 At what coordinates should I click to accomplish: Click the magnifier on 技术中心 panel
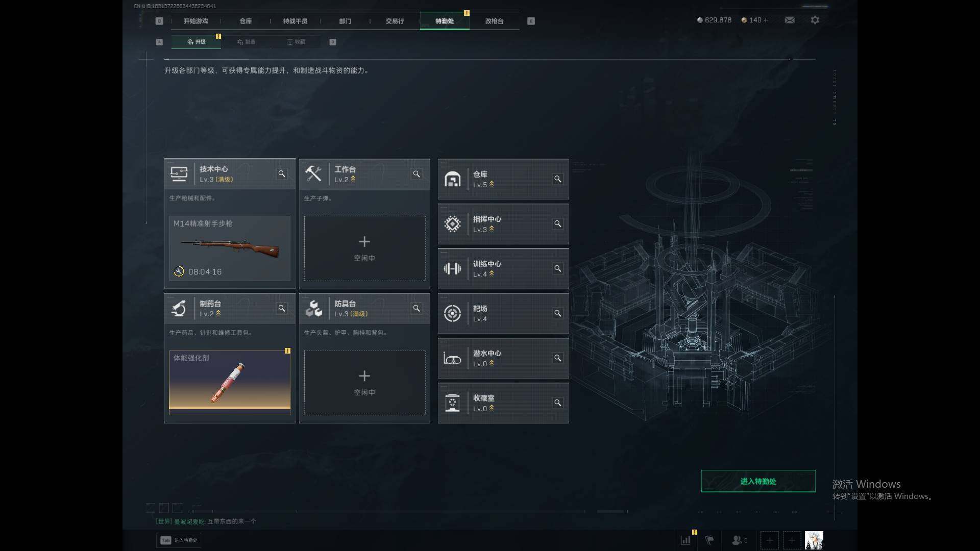(x=282, y=174)
